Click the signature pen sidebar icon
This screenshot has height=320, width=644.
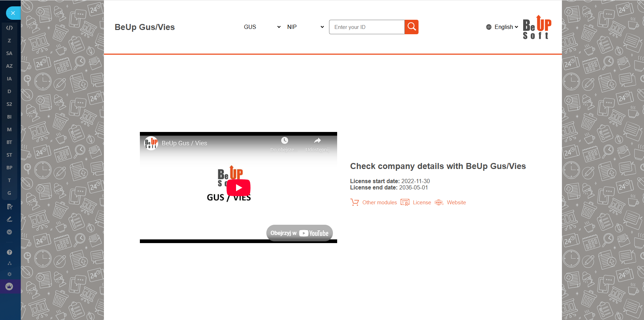[x=10, y=219]
